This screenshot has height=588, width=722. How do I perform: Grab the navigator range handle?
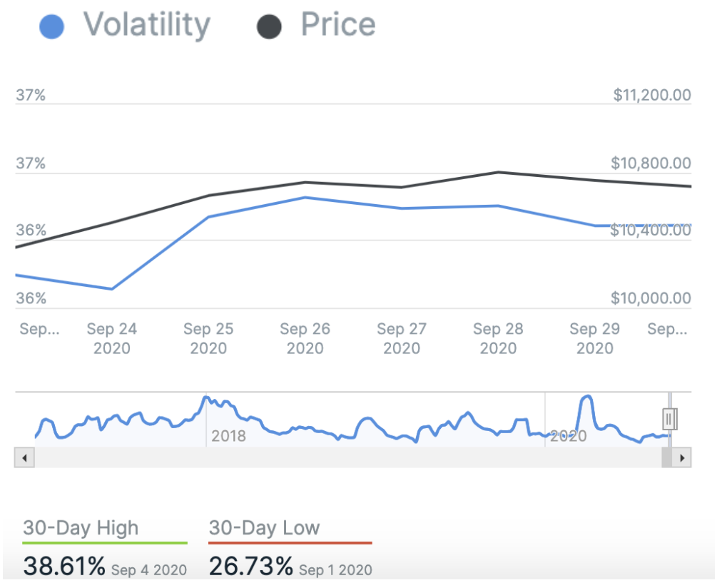(669, 418)
